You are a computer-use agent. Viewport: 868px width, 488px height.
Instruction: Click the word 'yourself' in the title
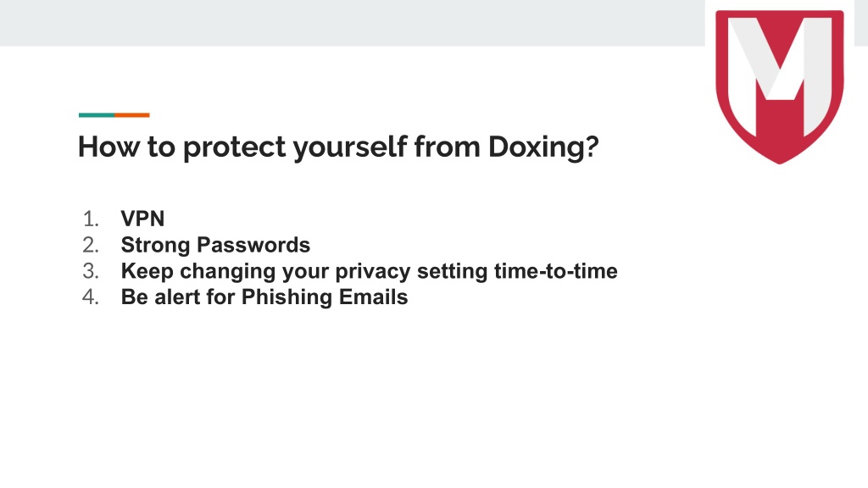350,147
